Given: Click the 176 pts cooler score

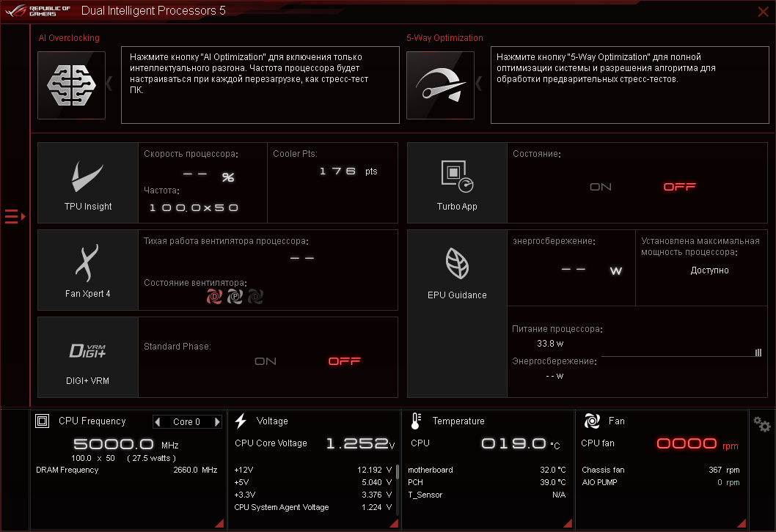Looking at the screenshot, I should pyautogui.click(x=348, y=171).
